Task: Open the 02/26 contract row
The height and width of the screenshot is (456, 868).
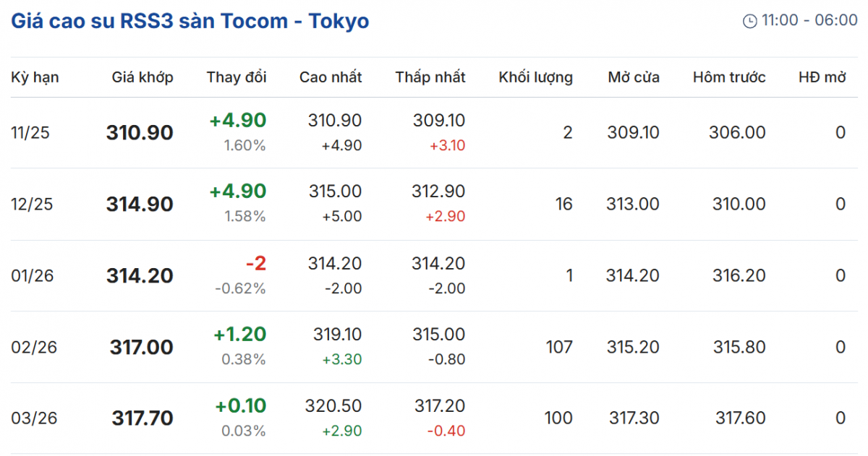Action: (x=32, y=348)
